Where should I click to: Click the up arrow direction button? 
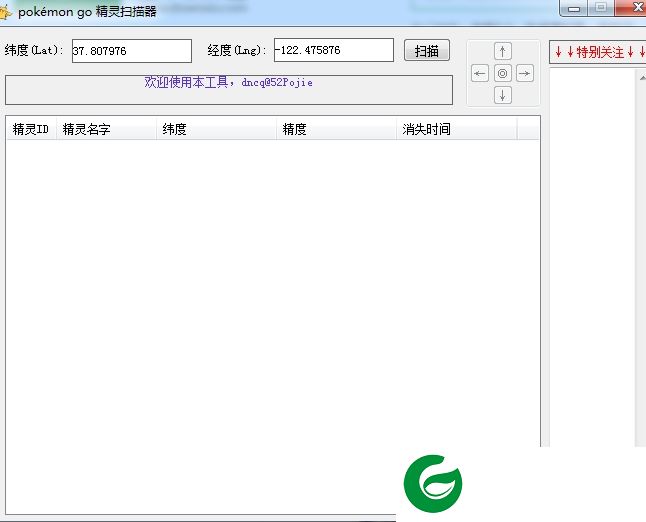coord(503,51)
